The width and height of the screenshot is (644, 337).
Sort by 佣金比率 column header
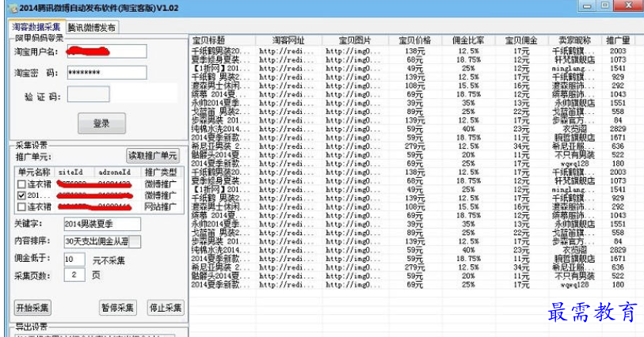(x=468, y=40)
